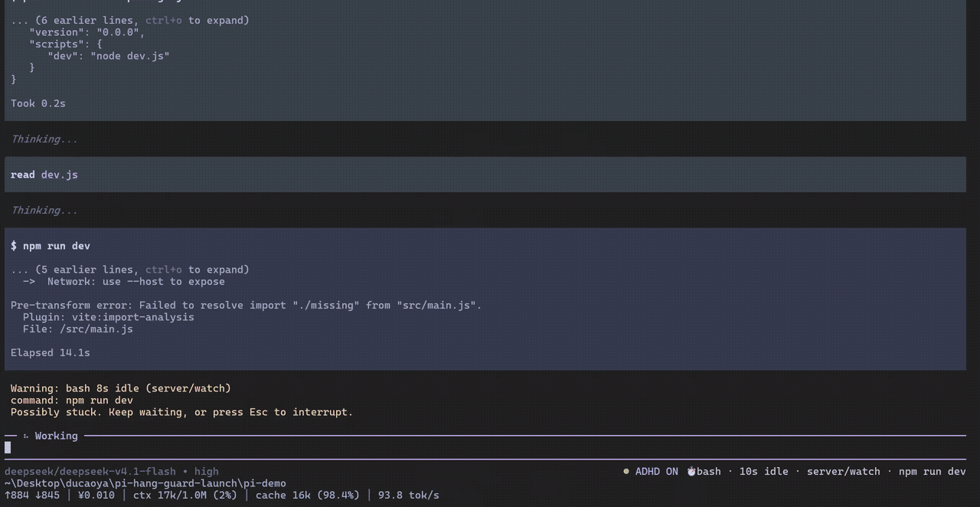Click the ctx 17k/1.0M usage indicator
Image resolution: width=980 pixels, height=507 pixels.
[x=184, y=496]
